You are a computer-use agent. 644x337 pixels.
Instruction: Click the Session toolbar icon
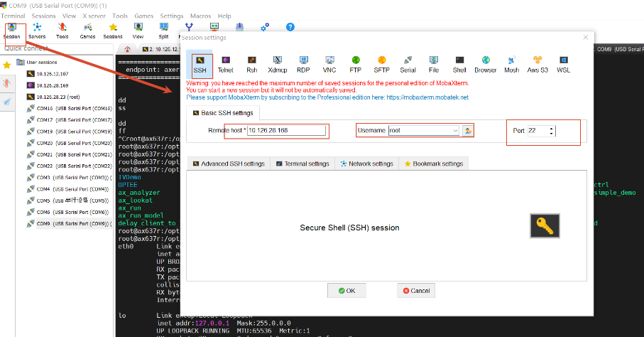pos(12,31)
